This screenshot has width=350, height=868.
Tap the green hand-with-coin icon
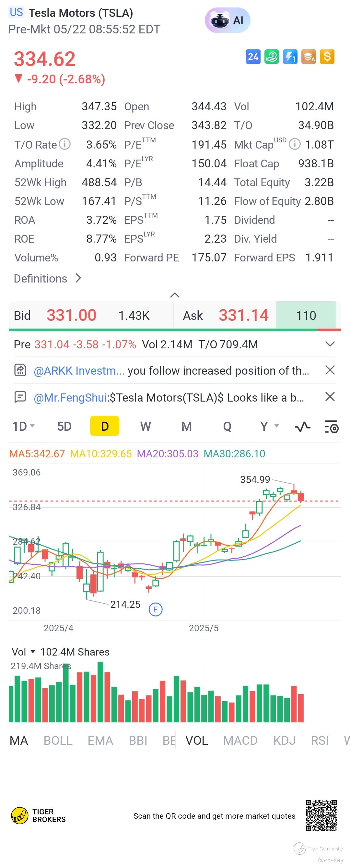tap(272, 57)
